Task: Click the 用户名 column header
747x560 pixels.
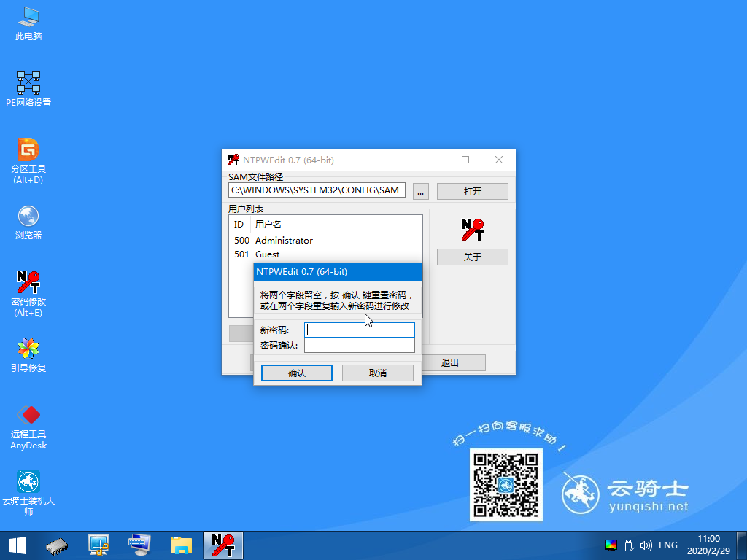Action: coord(284,225)
